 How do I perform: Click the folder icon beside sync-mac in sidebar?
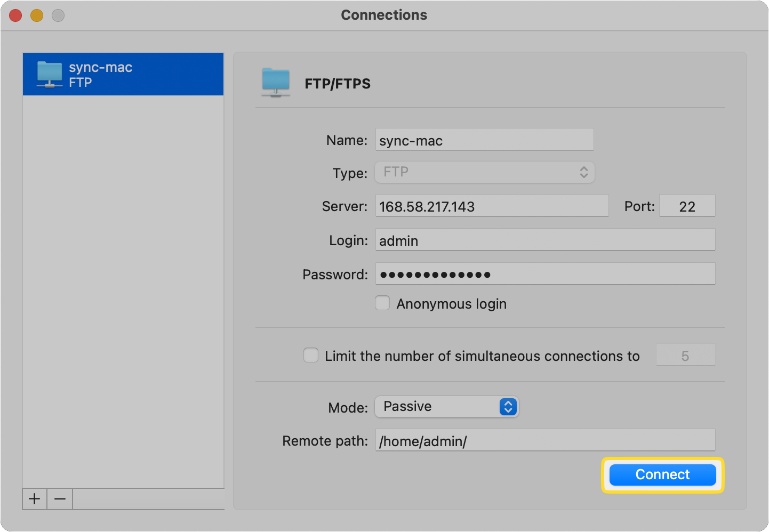coord(49,74)
